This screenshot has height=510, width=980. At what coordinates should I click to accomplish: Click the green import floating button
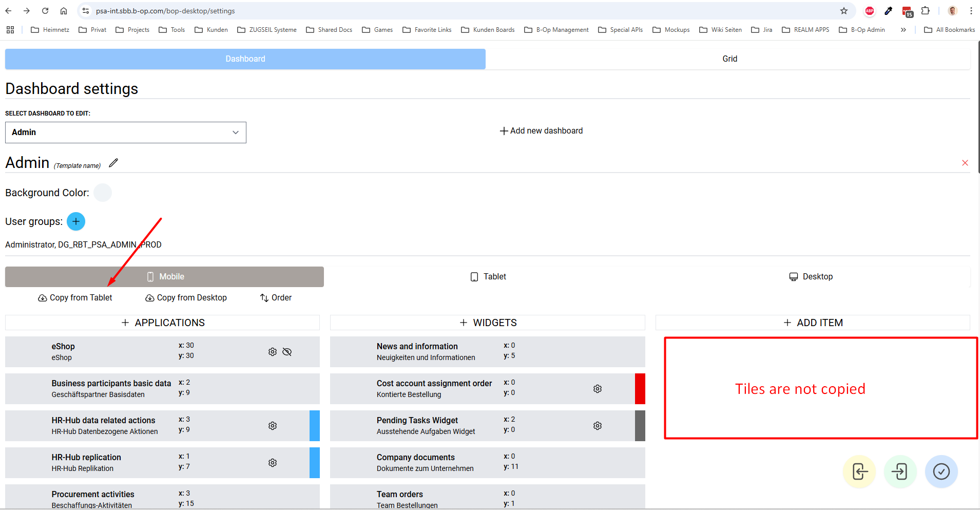pos(900,471)
